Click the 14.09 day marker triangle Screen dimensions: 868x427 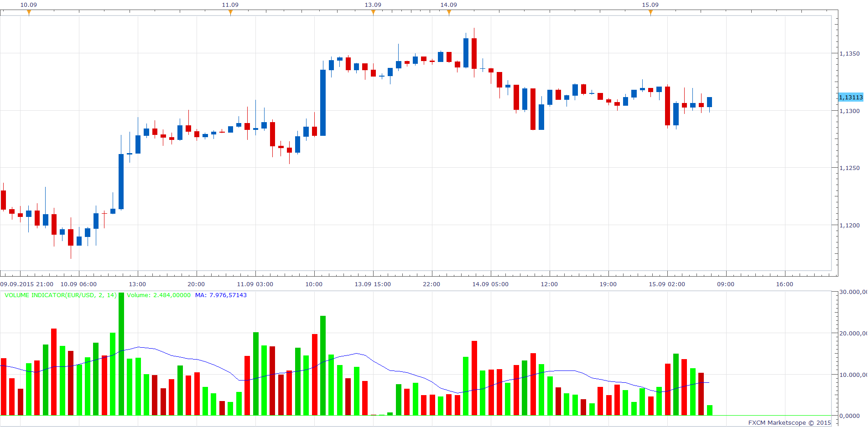tap(449, 13)
